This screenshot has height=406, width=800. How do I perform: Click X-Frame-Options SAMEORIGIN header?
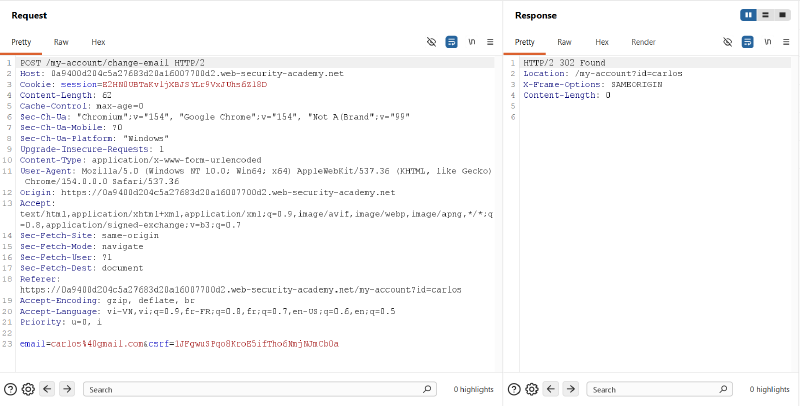[593, 84]
